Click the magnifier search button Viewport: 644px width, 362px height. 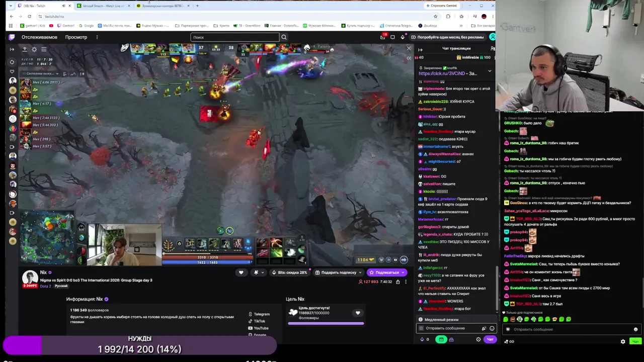pyautogui.click(x=284, y=37)
